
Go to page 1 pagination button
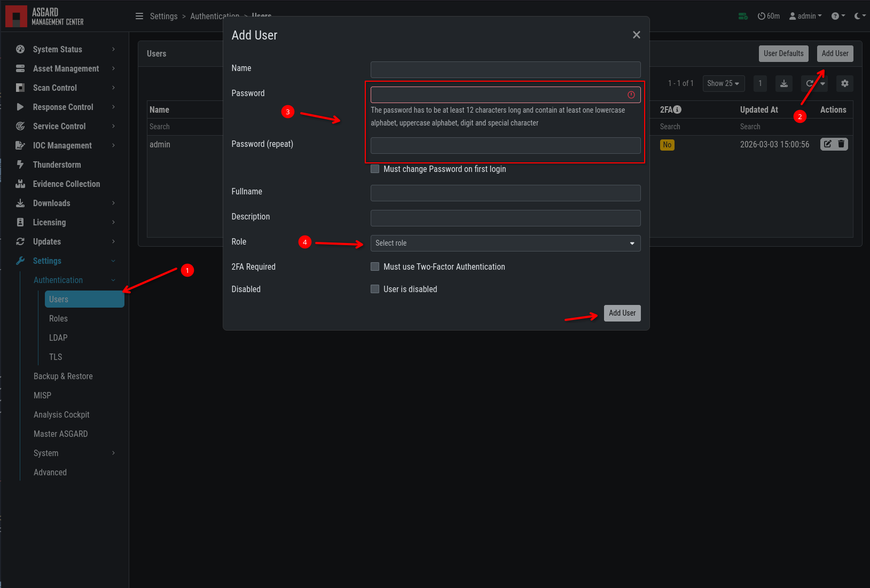point(760,83)
